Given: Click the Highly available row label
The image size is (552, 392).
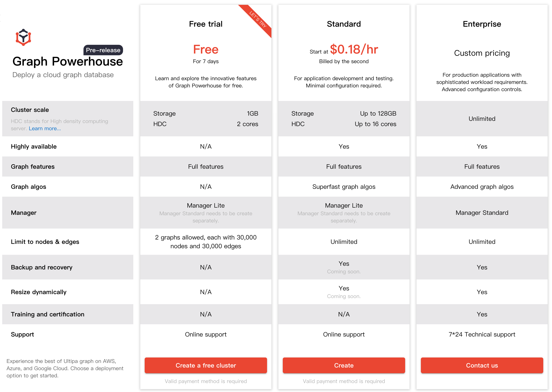Looking at the screenshot, I should coord(34,147).
